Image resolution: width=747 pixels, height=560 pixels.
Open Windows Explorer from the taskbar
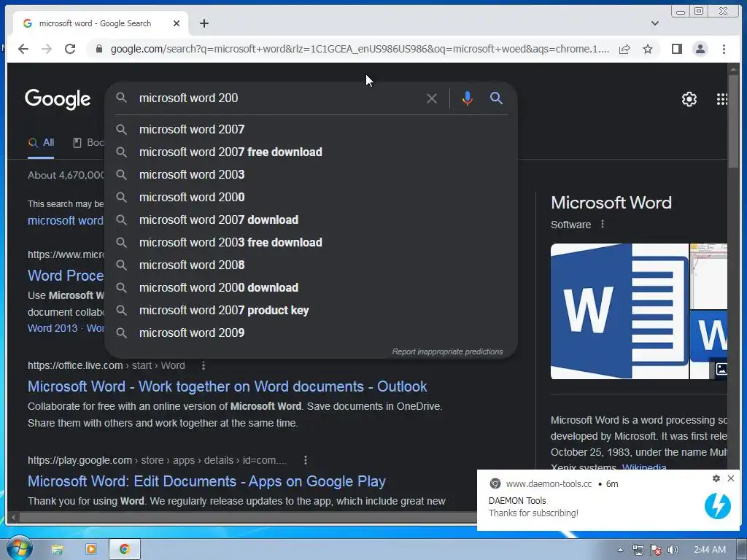[x=58, y=550]
